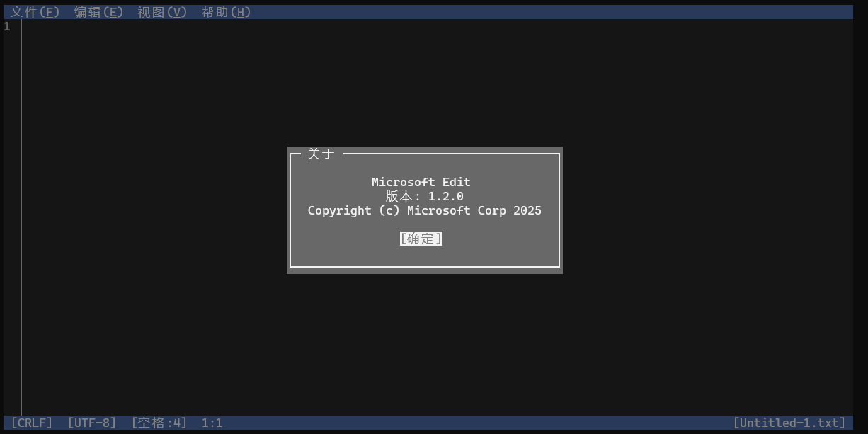The height and width of the screenshot is (434, 868).
Task: Open the 编辑 menu
Action: [98, 11]
